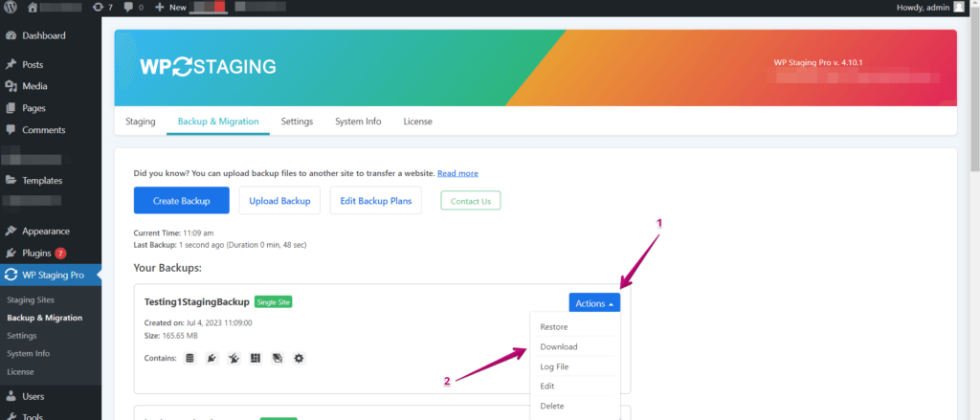Switch to the Settings tab
The height and width of the screenshot is (420, 980).
(x=297, y=122)
